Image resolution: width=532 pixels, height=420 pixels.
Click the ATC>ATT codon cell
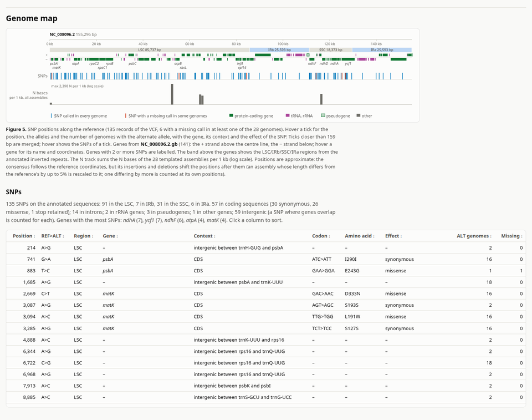click(x=321, y=259)
